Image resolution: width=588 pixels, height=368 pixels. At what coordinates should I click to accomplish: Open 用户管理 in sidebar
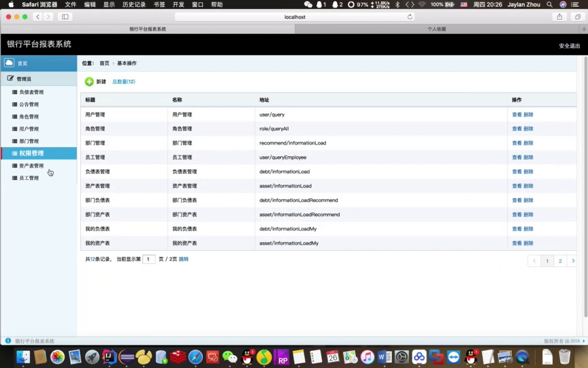coord(29,129)
